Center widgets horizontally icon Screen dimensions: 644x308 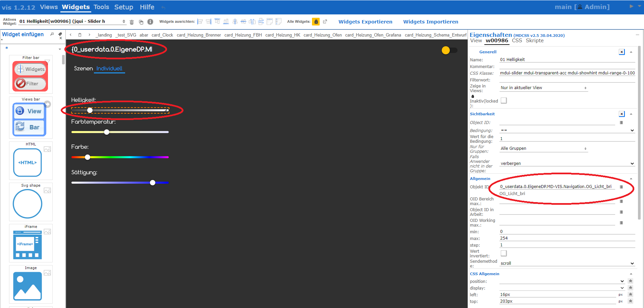[244, 22]
